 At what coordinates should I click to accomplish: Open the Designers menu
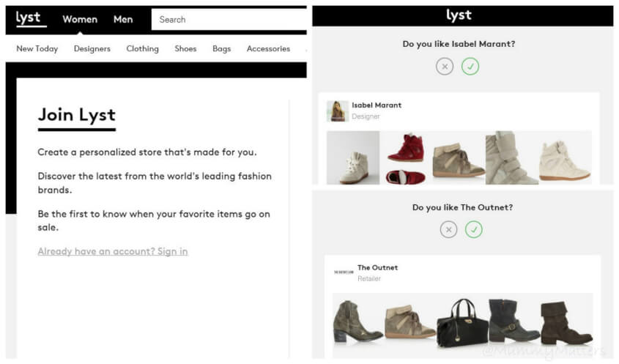92,48
